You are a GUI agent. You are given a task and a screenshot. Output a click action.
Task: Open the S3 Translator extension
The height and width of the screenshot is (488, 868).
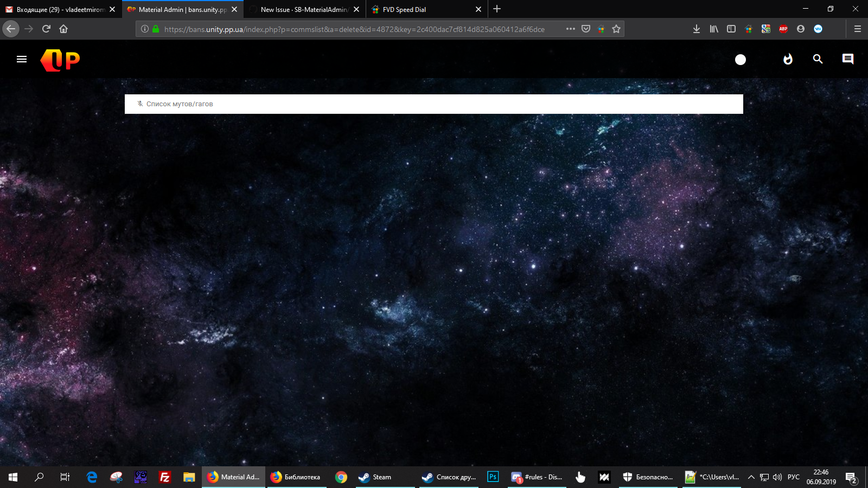(x=766, y=29)
